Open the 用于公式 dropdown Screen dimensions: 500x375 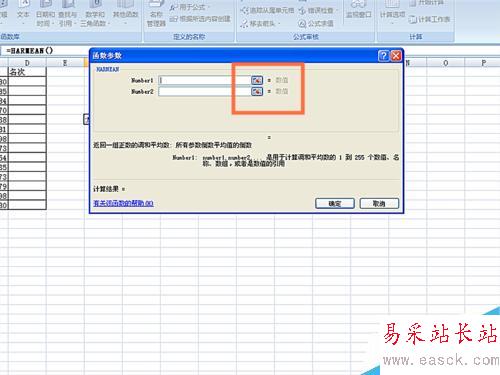[x=190, y=7]
